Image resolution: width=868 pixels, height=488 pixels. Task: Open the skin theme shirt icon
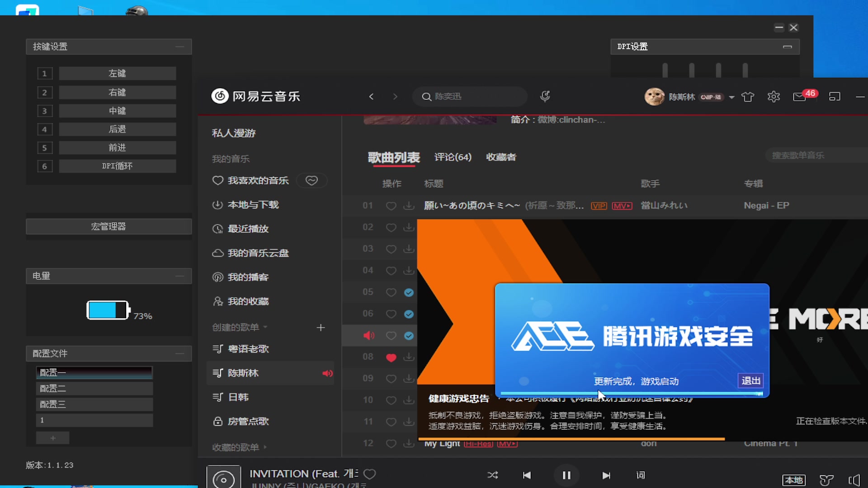click(x=748, y=97)
